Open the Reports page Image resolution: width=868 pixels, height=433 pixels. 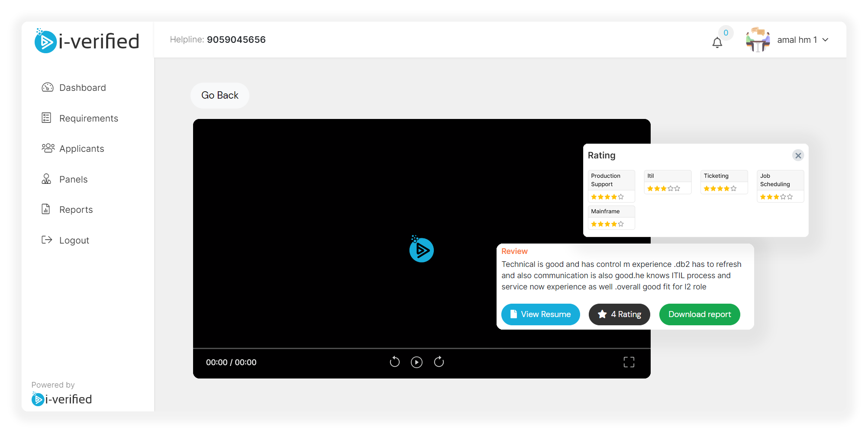(76, 210)
